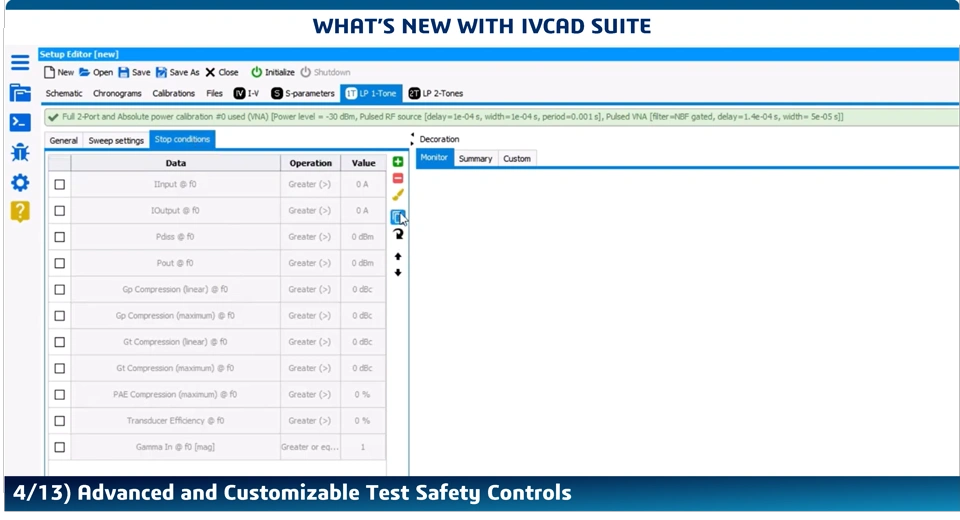Enable the IInput @ f0 checkbox
This screenshot has height=520, width=960.
point(59,184)
